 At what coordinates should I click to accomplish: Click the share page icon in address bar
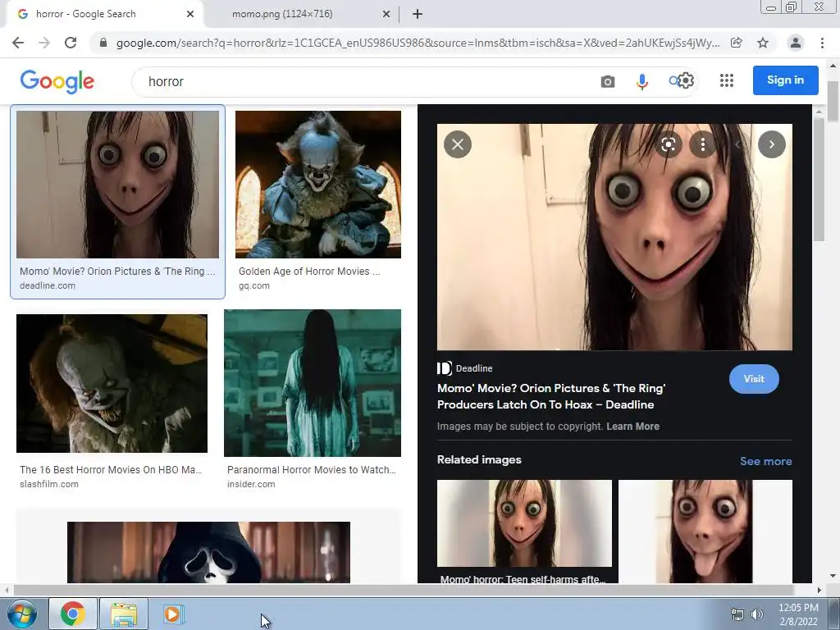pyautogui.click(x=737, y=43)
